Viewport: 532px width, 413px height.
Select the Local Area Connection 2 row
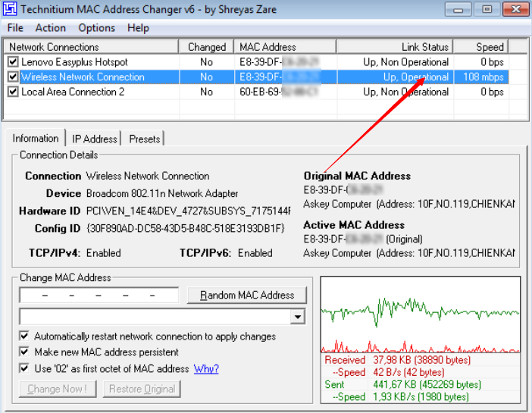click(256, 92)
